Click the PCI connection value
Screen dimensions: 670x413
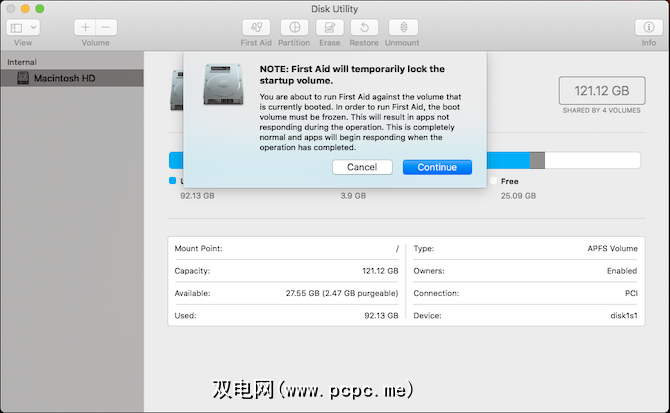pyautogui.click(x=631, y=293)
